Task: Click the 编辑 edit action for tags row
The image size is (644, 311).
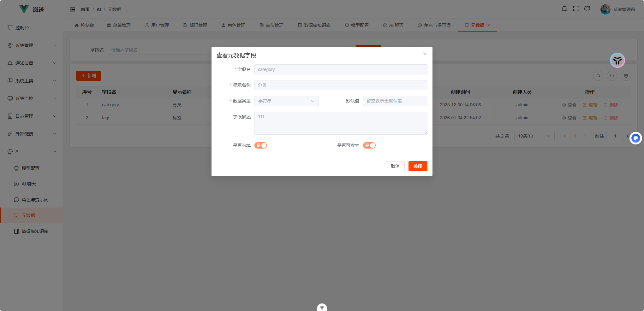Action: point(590,118)
